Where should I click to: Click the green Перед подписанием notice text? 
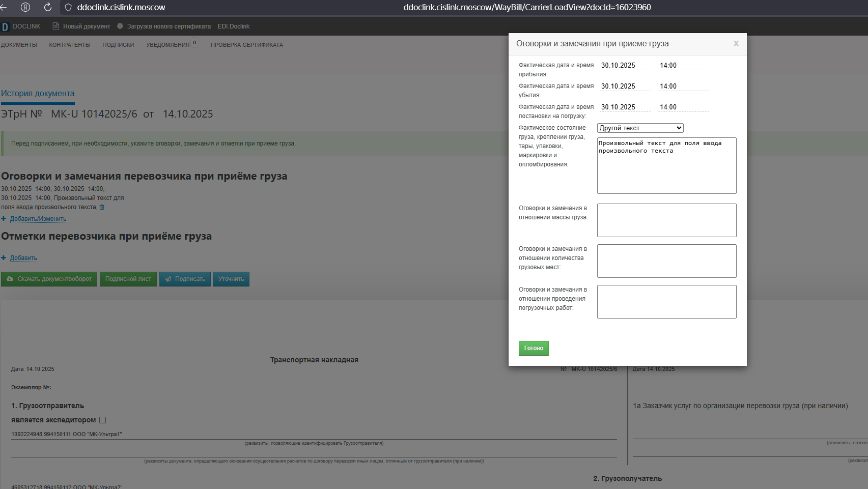coord(153,143)
